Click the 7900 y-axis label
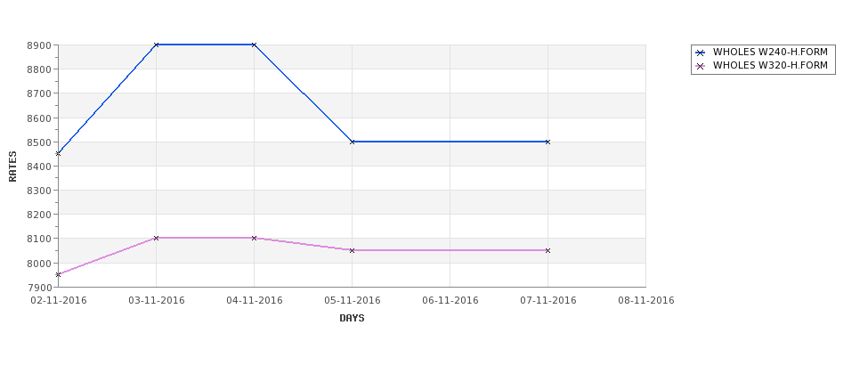 [x=39, y=288]
